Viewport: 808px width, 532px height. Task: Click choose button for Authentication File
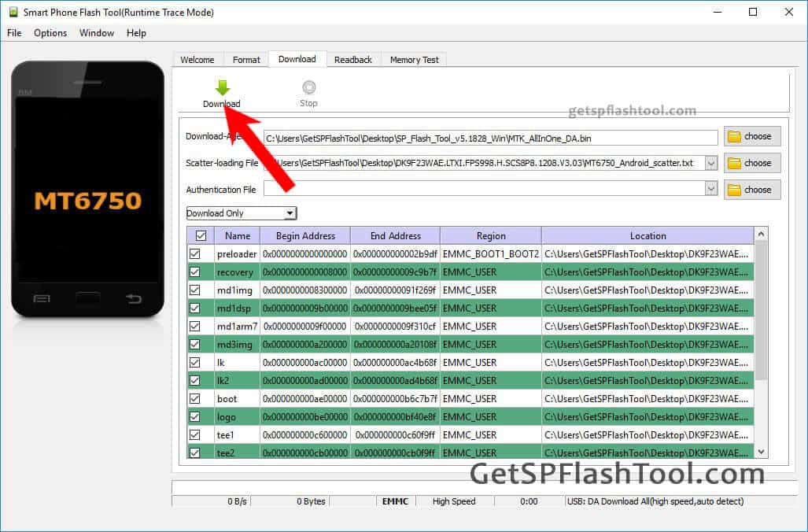(x=752, y=190)
